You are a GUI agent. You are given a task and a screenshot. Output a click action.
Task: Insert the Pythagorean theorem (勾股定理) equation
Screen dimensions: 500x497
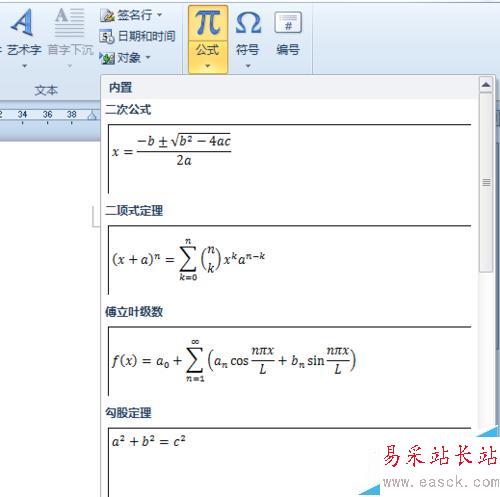tap(289, 462)
